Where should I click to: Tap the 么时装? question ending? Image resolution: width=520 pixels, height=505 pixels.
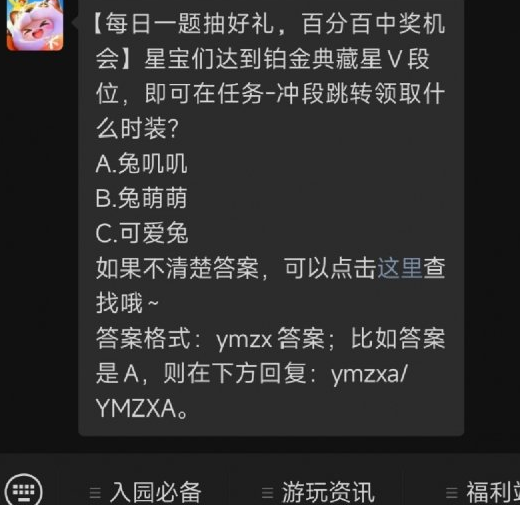[x=138, y=129]
